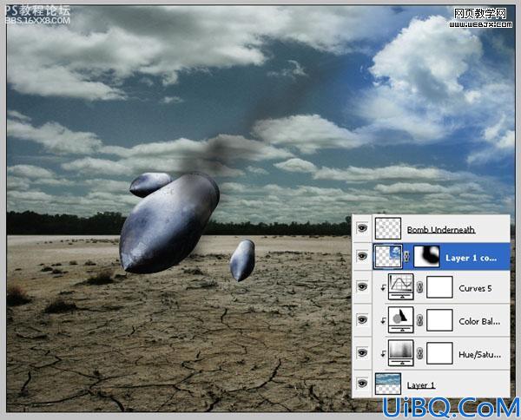The width and height of the screenshot is (521, 420).
Task: Hide the Hue/Saturation adjustment layer
Action: coord(362,352)
